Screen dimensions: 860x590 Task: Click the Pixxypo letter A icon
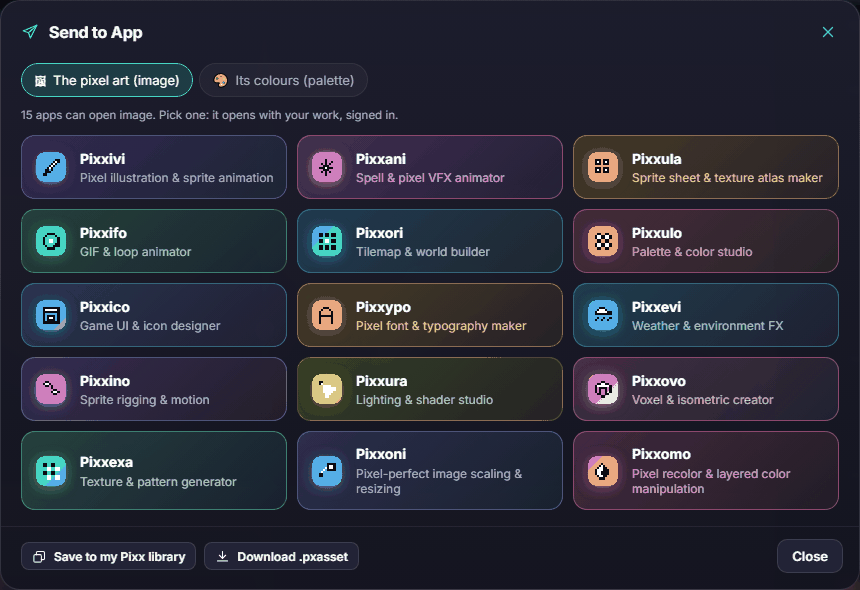(327, 315)
